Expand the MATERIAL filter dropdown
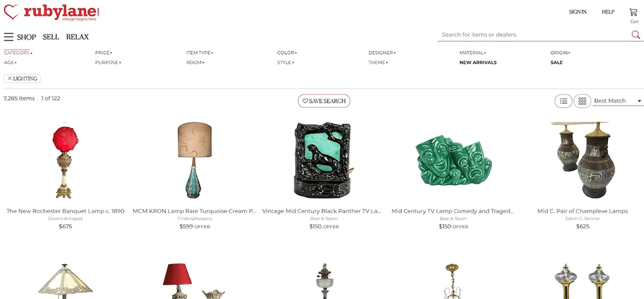 coord(473,53)
